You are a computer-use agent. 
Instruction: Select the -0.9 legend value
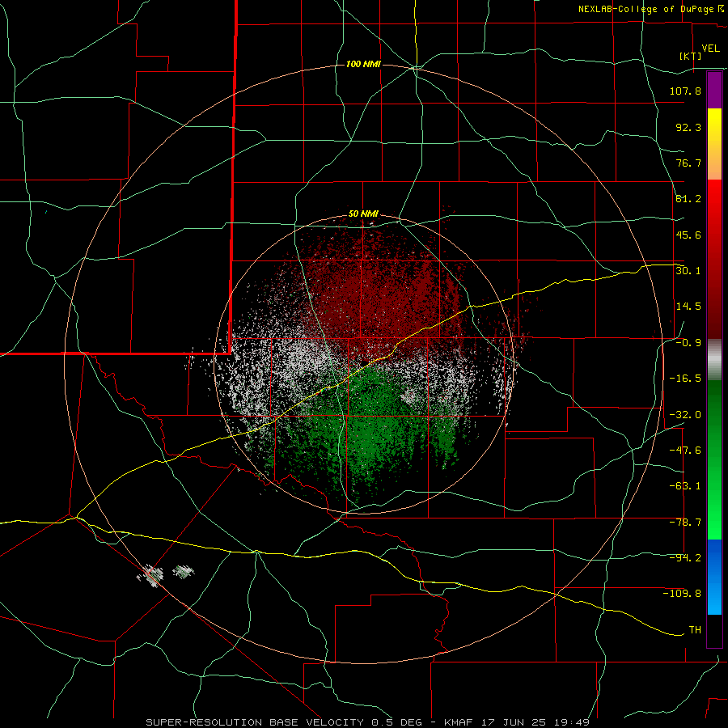pos(688,343)
